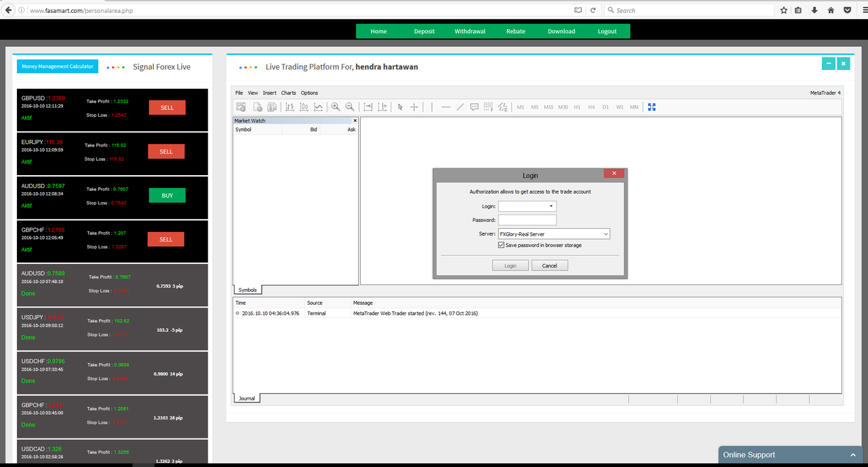This screenshot has width=868, height=467.
Task: Select the crosshair tool
Action: (x=414, y=107)
